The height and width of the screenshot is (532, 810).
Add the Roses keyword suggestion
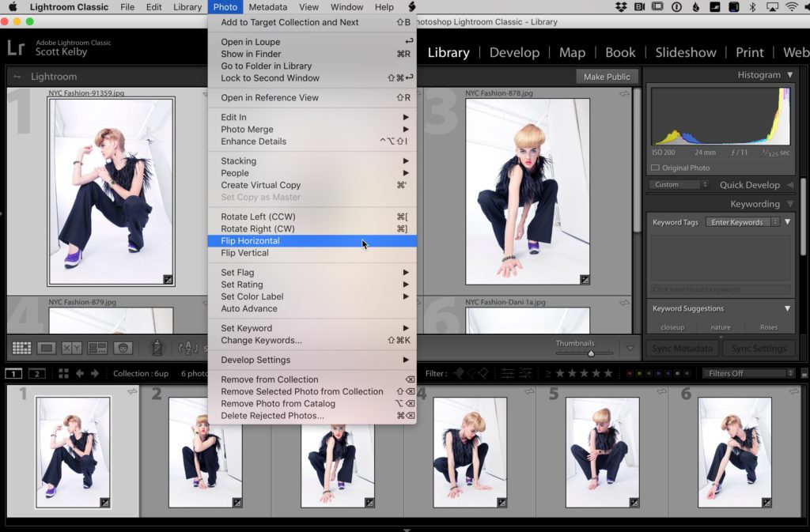769,327
